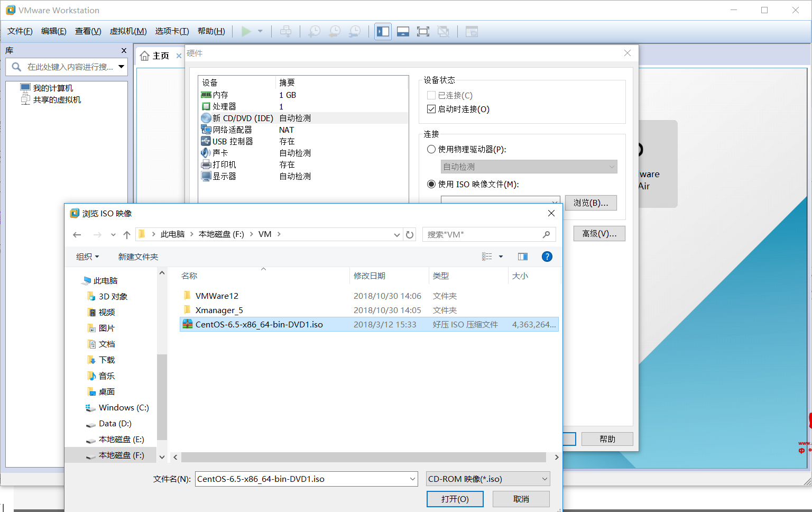The image size is (812, 512).
Task: Click the refresh icon in address bar
Action: pyautogui.click(x=410, y=234)
